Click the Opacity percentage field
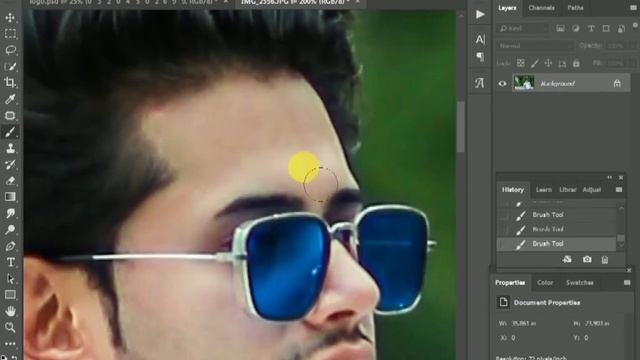The height and width of the screenshot is (360, 640). (616, 46)
